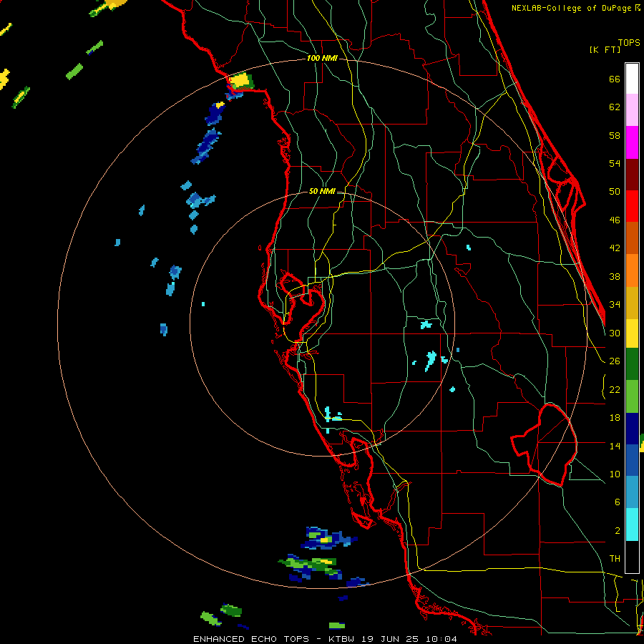Click the KTBW radar station identifier
The height and width of the screenshot is (644, 644).
pos(341,639)
